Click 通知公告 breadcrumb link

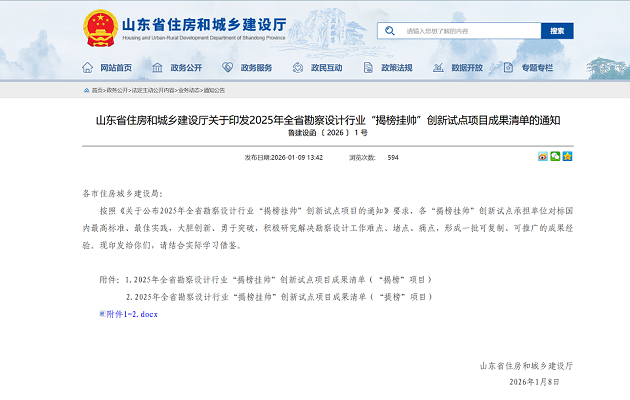point(215,90)
